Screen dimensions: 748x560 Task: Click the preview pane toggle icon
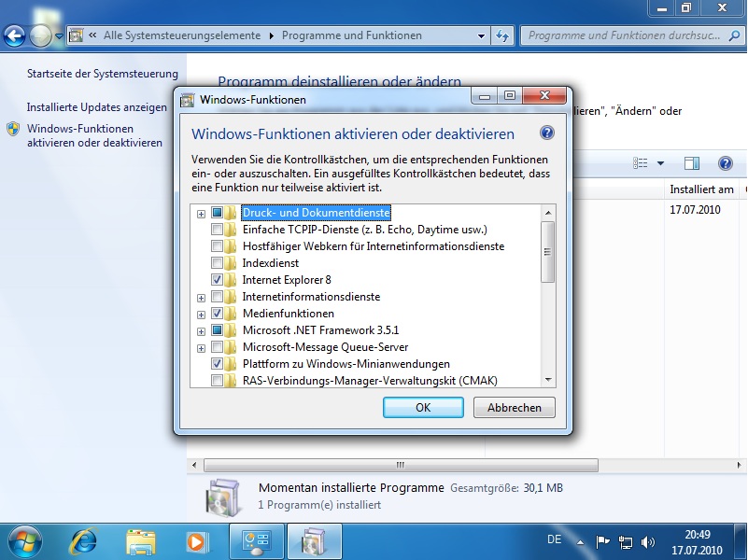[x=692, y=163]
